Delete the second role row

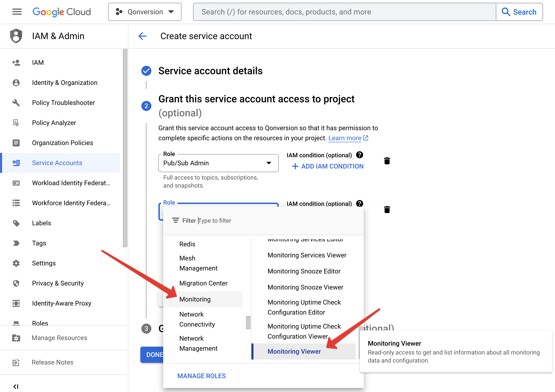(x=387, y=209)
